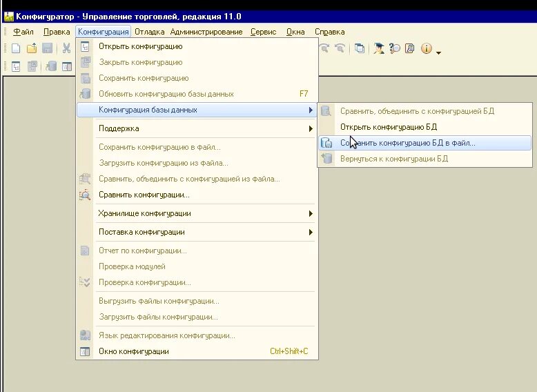Screen dimensions: 537x392
Task: Choose Сравнить конфигурации... entry
Action: (197, 195)
